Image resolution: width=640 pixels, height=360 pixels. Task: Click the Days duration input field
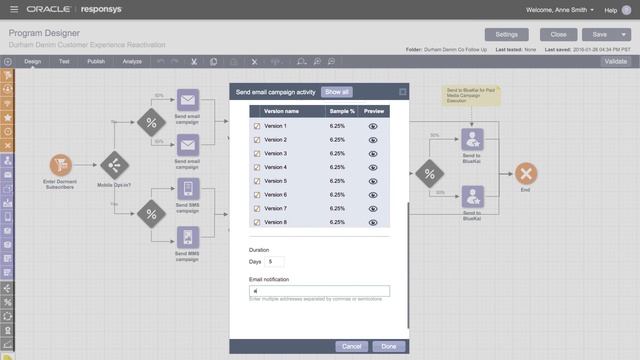pyautogui.click(x=274, y=262)
